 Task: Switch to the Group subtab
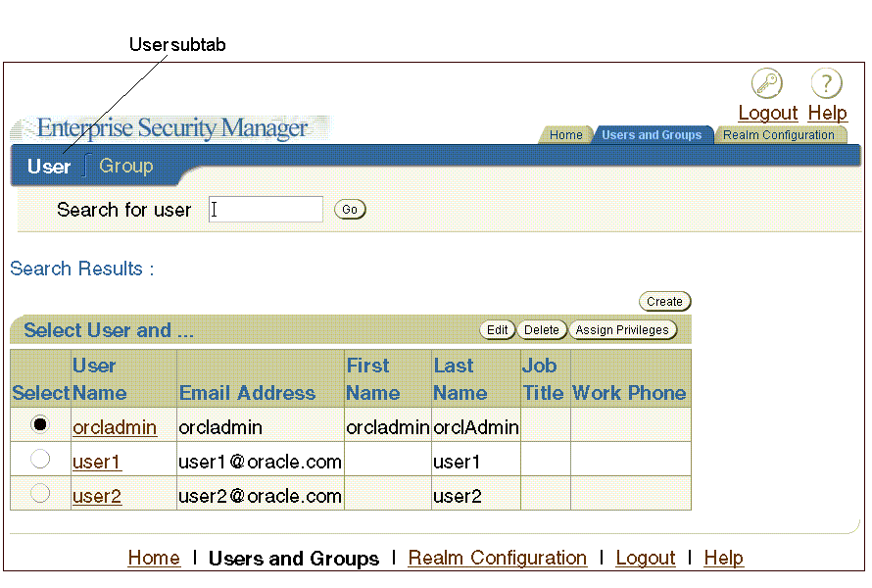(x=126, y=166)
